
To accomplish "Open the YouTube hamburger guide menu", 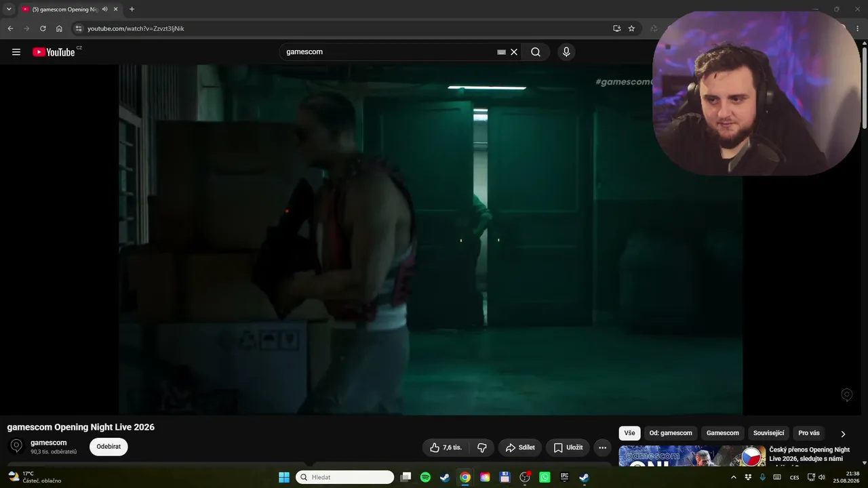I will (x=16, y=52).
